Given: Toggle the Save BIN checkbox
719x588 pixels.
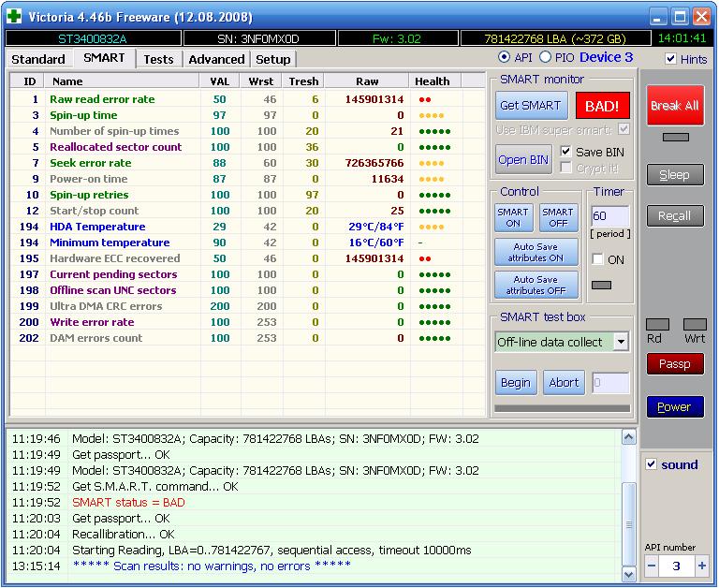Looking at the screenshot, I should point(565,152).
